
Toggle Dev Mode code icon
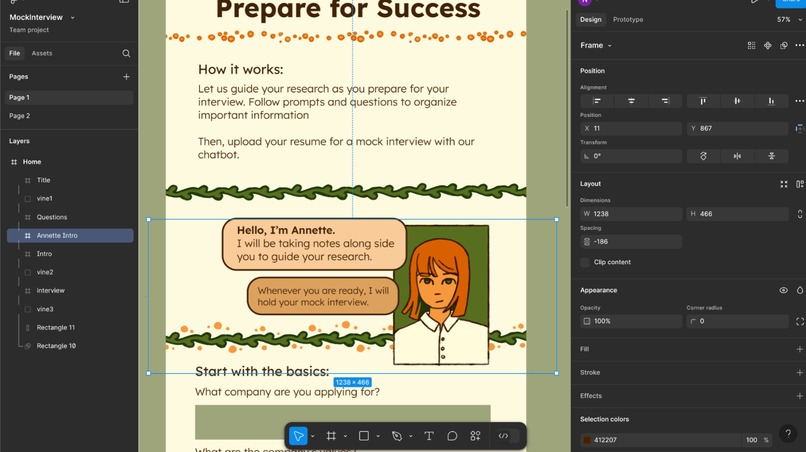click(503, 436)
